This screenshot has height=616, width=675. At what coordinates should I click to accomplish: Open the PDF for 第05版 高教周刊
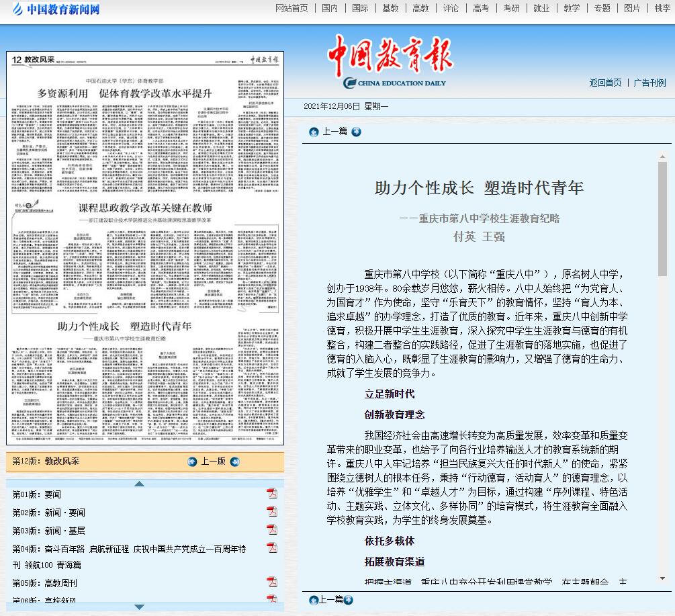click(272, 582)
